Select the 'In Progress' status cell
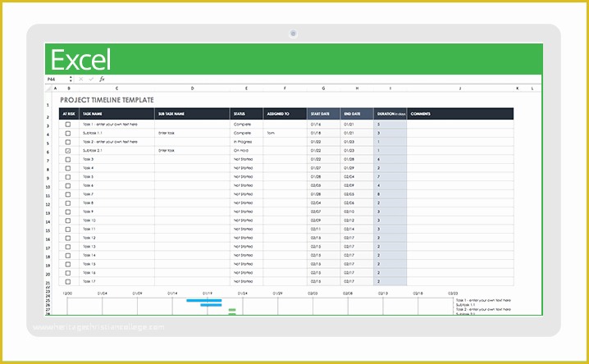This screenshot has width=589, height=364. pos(246,142)
